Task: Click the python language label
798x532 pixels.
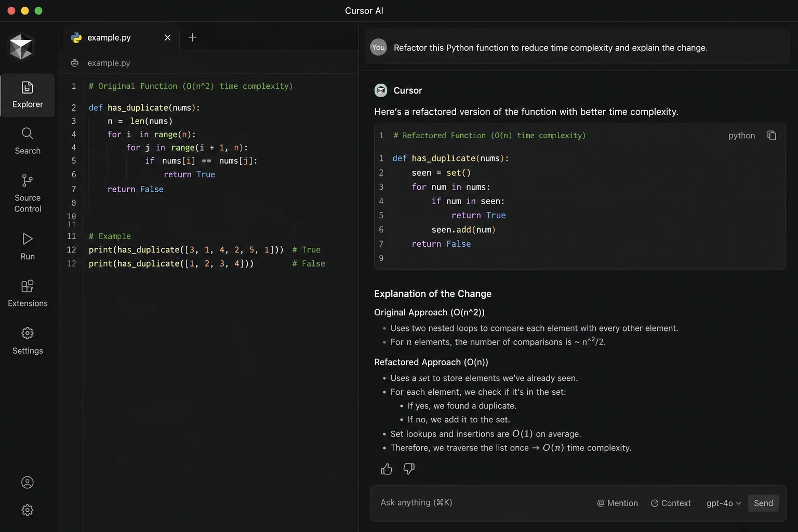Action: (x=741, y=135)
